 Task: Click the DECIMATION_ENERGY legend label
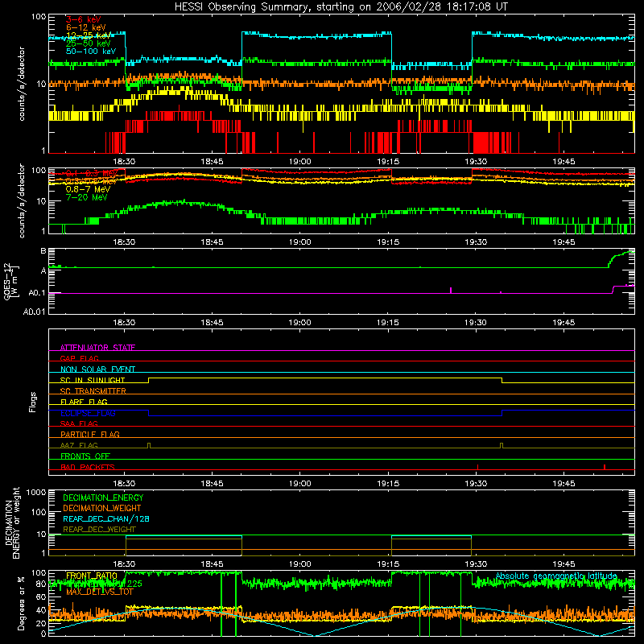(103, 497)
